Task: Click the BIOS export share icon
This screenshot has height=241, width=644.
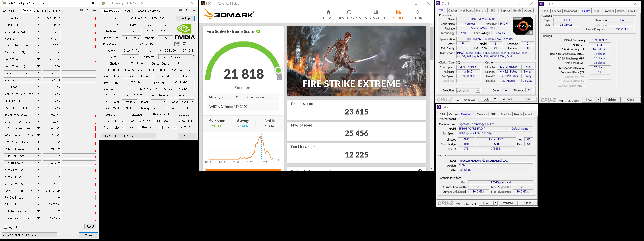Action: [x=177, y=44]
